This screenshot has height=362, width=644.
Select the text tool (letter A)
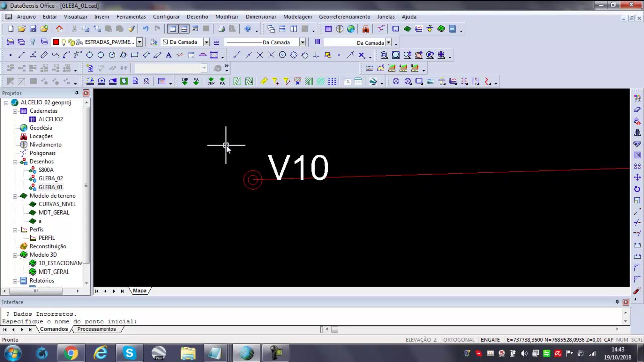tap(169, 55)
